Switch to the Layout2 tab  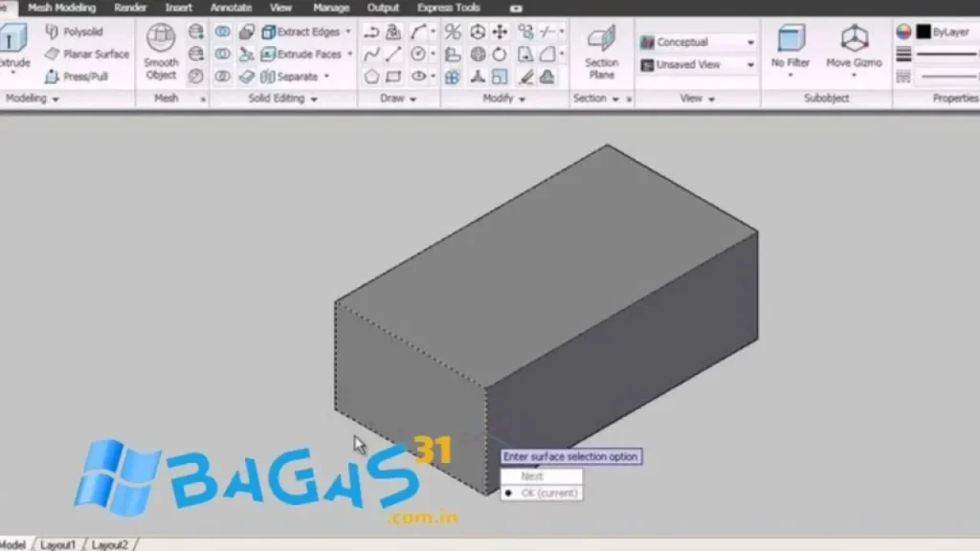tap(109, 544)
